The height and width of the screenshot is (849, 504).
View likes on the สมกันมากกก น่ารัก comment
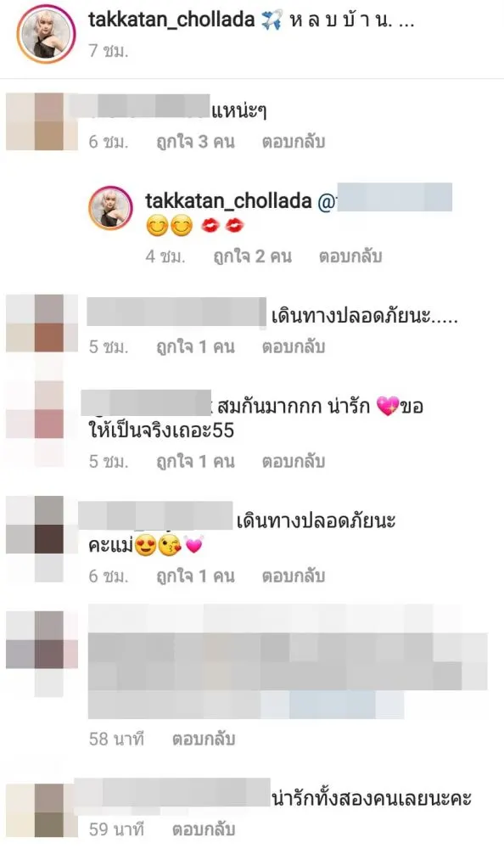195,461
